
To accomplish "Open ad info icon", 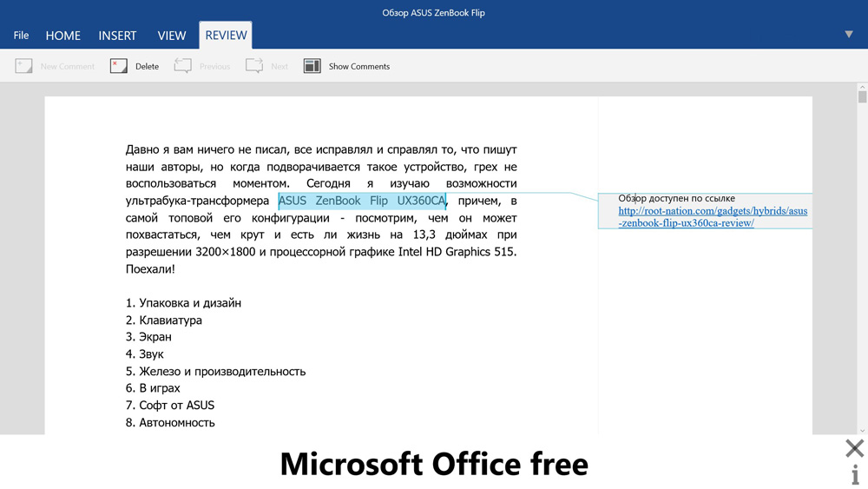I will (x=855, y=474).
